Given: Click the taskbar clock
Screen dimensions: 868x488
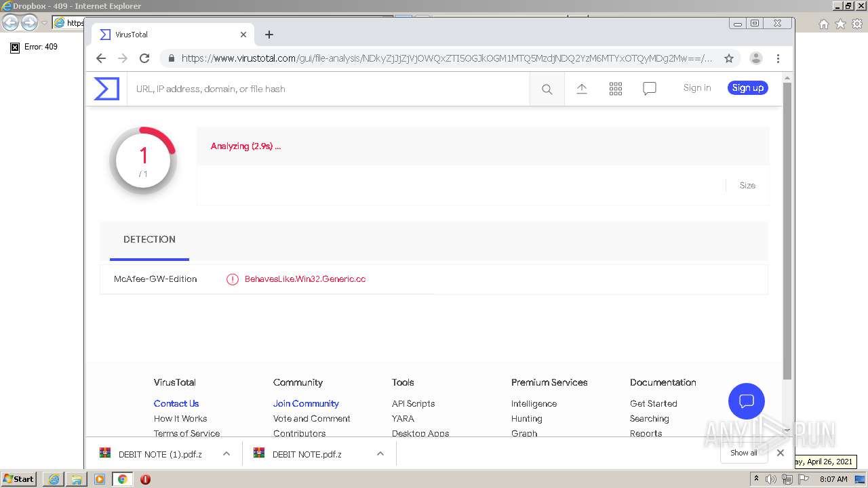Looking at the screenshot, I should tap(833, 479).
